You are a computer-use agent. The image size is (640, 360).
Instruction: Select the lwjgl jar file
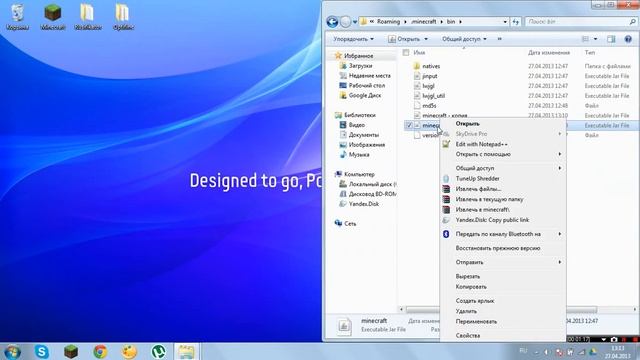click(x=428, y=86)
